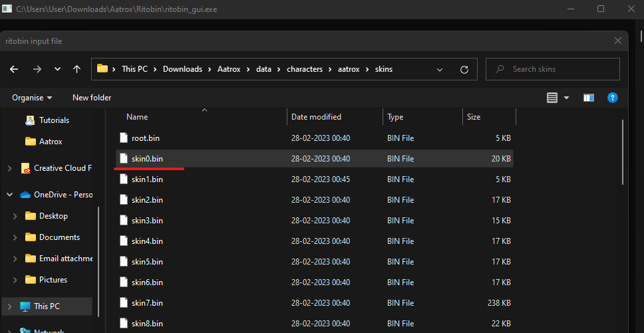The image size is (644, 333).
Task: Click characters in the address breadcrumb
Action: (x=305, y=69)
